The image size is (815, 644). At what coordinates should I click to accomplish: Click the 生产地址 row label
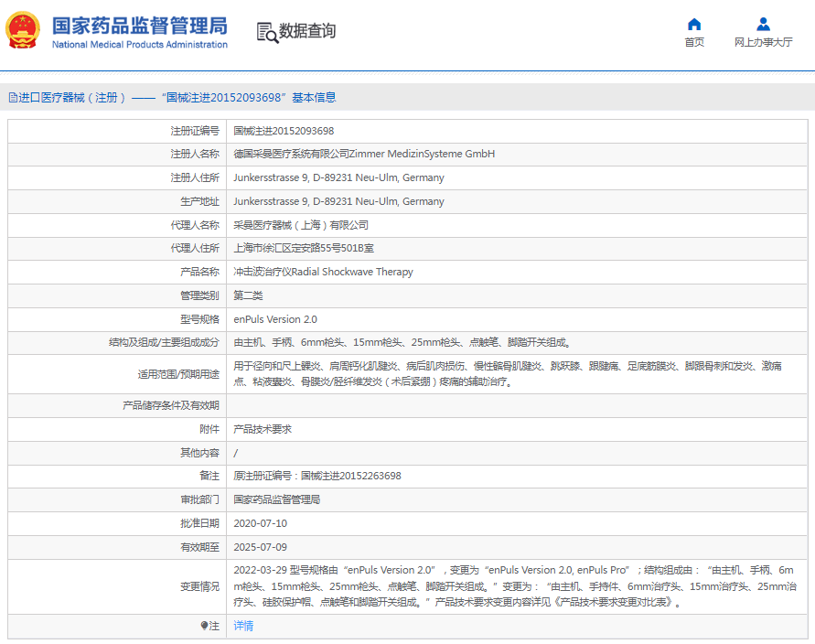[199, 201]
